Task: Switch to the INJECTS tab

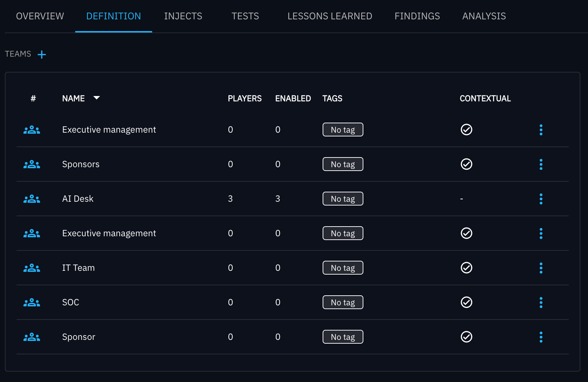Action: click(183, 16)
